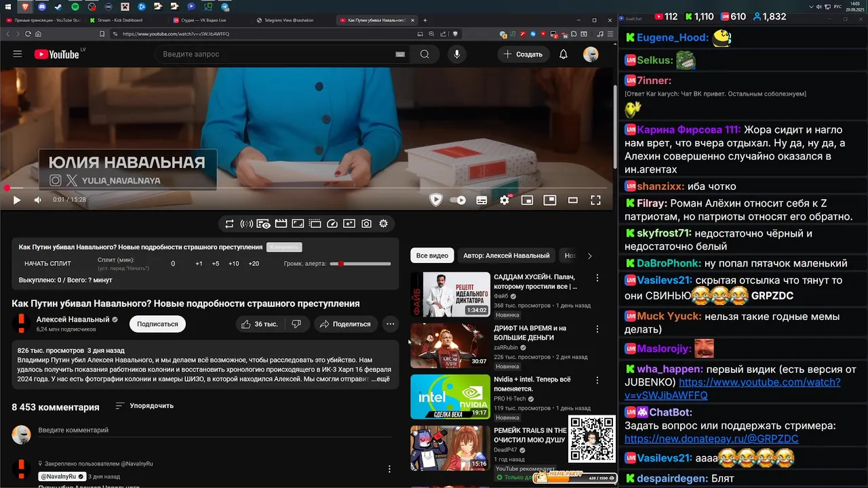Click the search magnifier button
Viewport: 868px width, 488px height.
click(x=425, y=54)
